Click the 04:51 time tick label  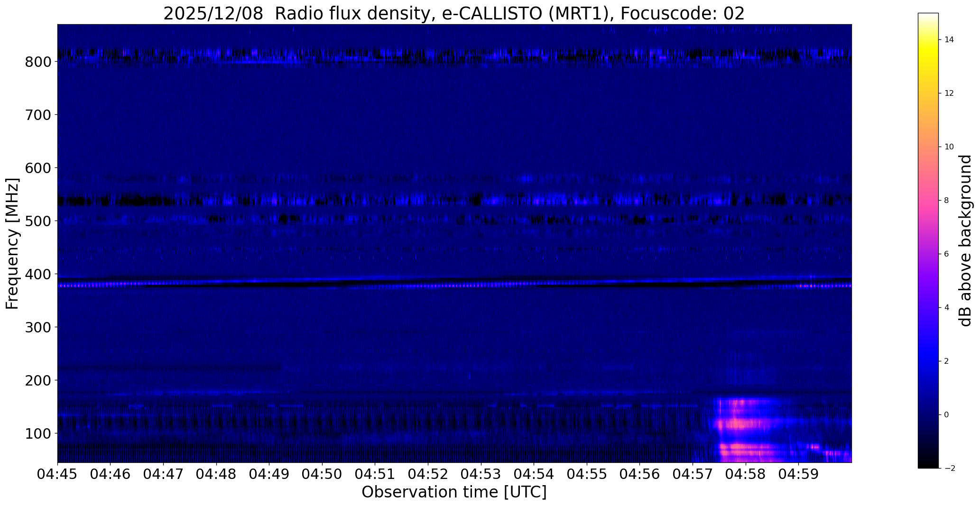pyautogui.click(x=375, y=474)
